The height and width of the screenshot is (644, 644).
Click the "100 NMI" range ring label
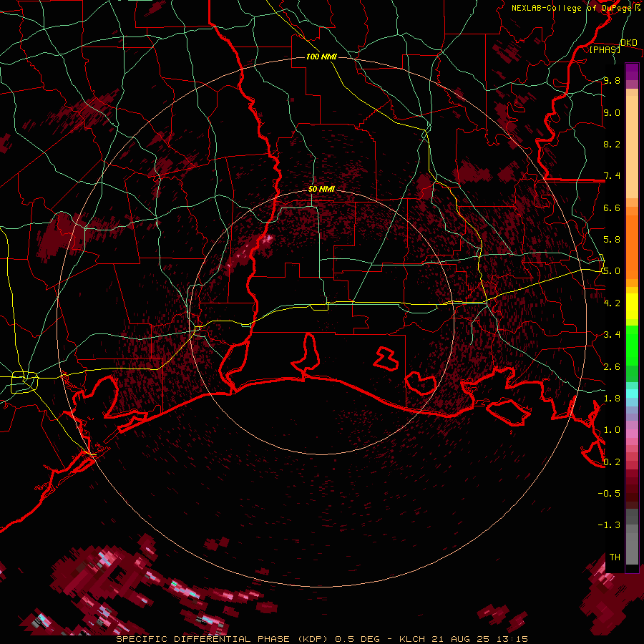click(x=321, y=57)
